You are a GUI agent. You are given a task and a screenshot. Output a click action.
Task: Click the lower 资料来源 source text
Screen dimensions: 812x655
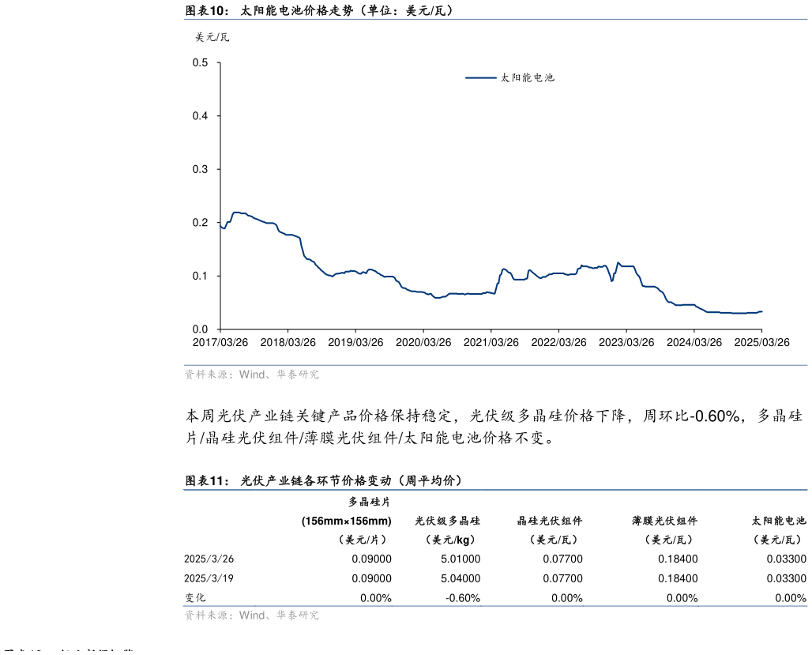click(252, 615)
